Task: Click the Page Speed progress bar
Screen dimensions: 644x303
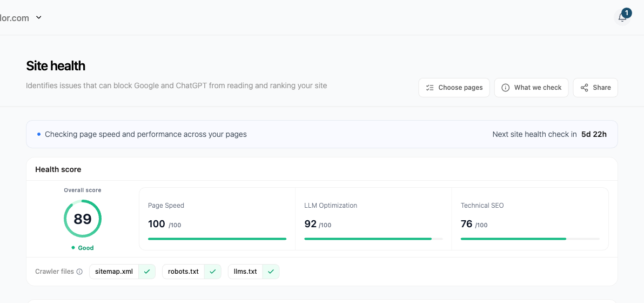Action: coord(217,239)
